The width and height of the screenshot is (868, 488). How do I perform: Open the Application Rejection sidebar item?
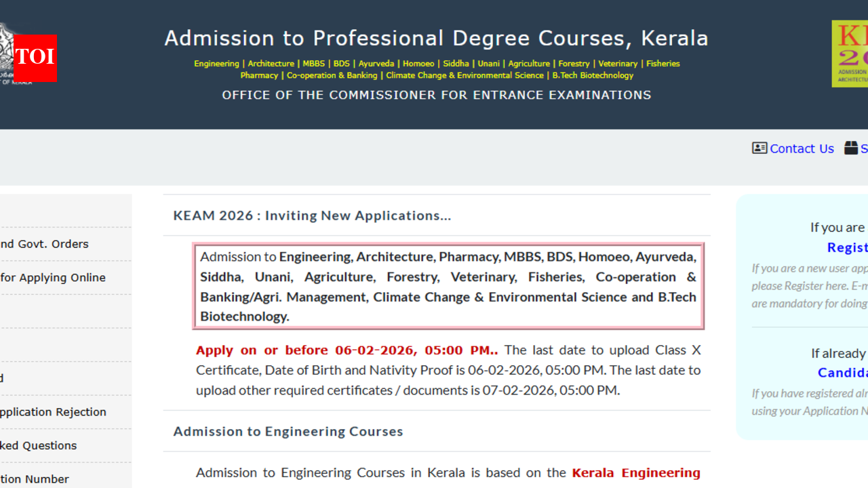point(53,411)
